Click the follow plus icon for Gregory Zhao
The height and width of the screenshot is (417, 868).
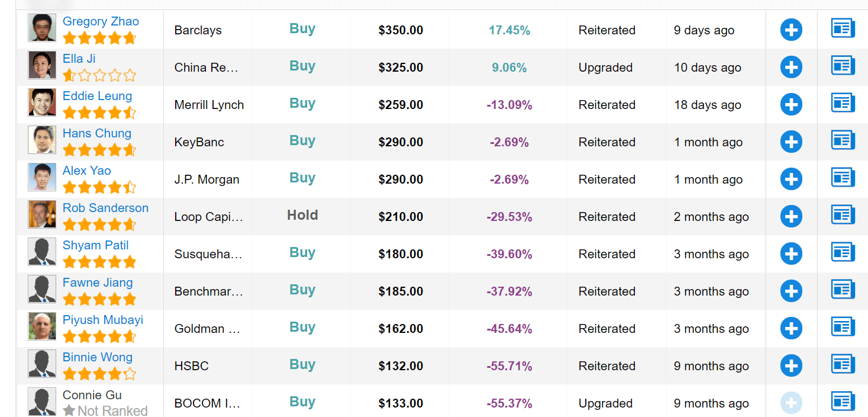[791, 30]
